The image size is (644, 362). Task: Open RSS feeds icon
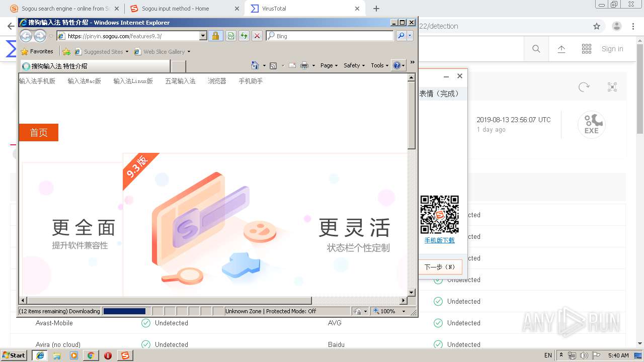[273, 65]
